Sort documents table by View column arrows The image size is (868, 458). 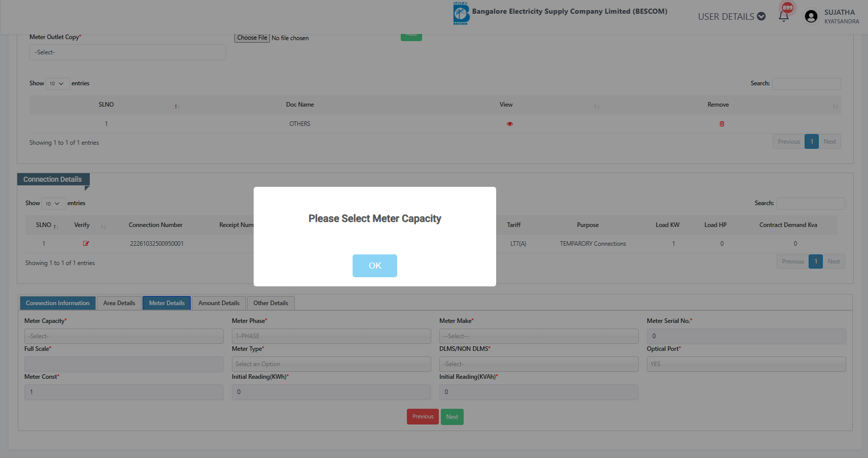tap(597, 106)
